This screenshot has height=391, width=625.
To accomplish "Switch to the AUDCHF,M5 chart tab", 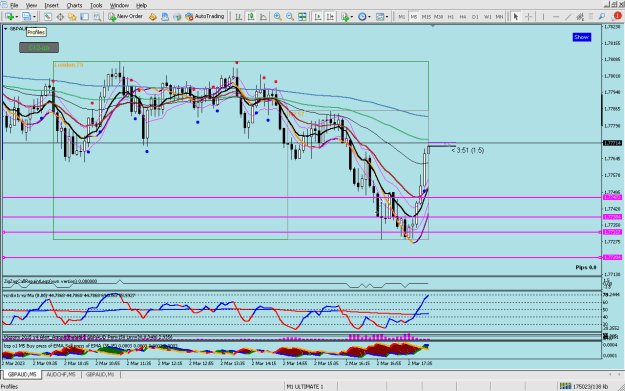I will (61, 375).
